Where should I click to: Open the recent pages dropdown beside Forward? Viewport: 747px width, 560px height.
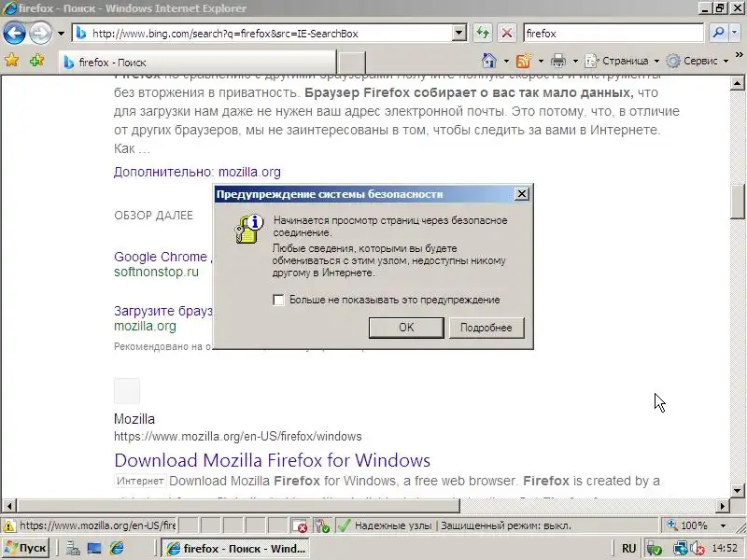(61, 34)
